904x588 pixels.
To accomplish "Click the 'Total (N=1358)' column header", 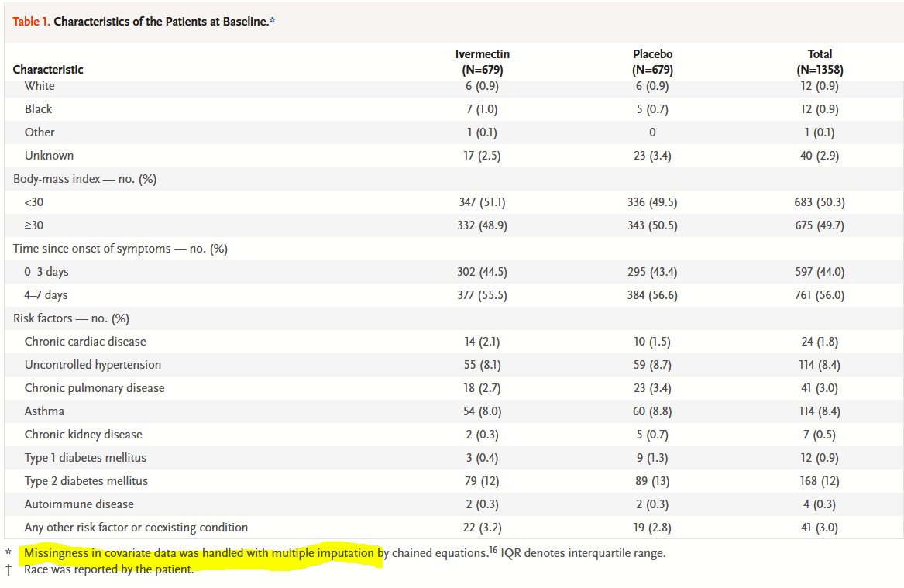I will 820,62.
